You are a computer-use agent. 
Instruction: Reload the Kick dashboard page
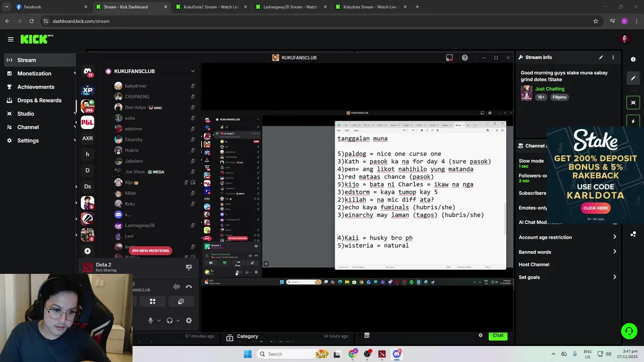(x=31, y=21)
